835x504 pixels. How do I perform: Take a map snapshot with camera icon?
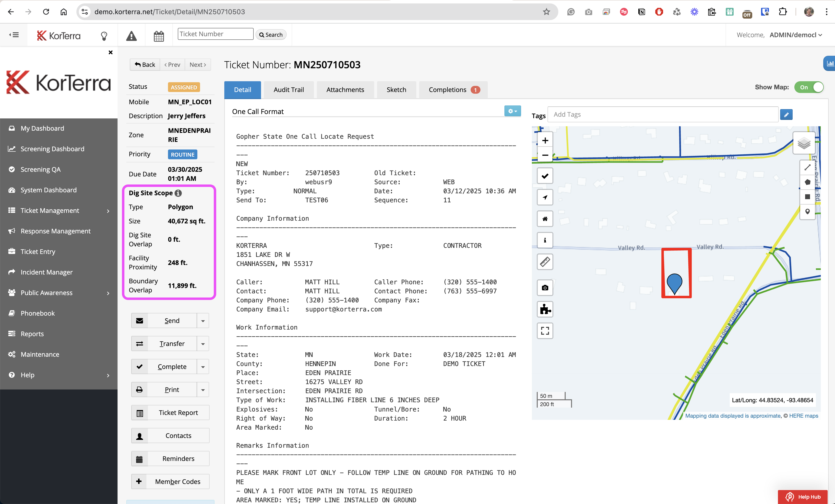point(545,287)
